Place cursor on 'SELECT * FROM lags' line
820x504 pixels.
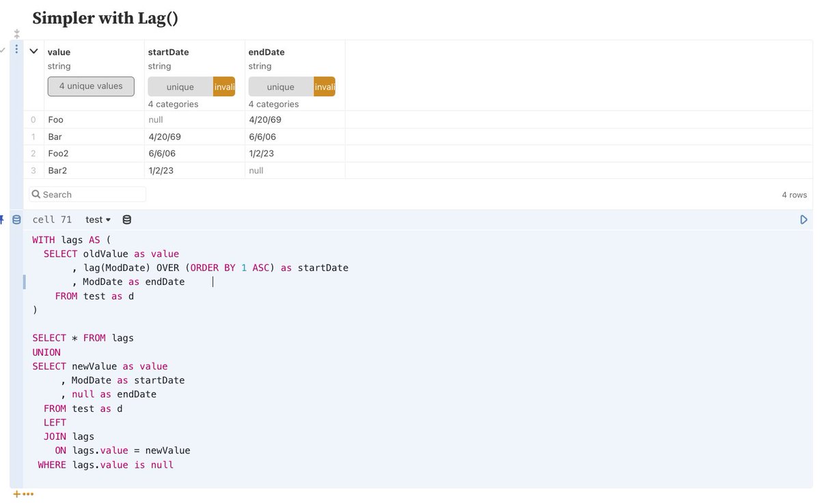pyautogui.click(x=83, y=338)
